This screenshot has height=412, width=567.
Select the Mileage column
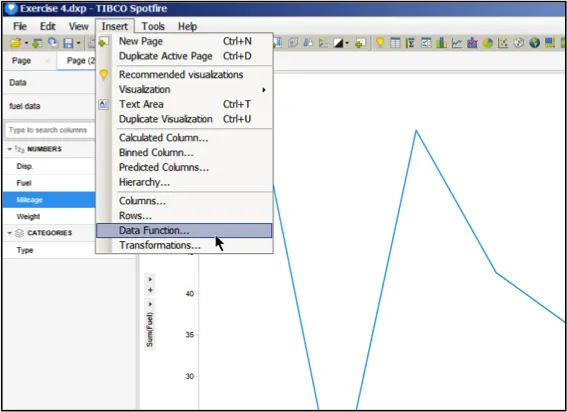point(49,200)
